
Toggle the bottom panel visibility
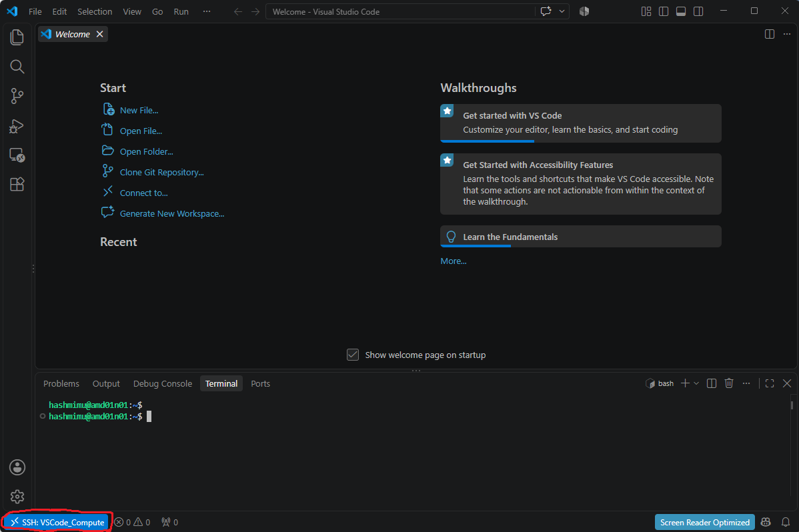[681, 11]
